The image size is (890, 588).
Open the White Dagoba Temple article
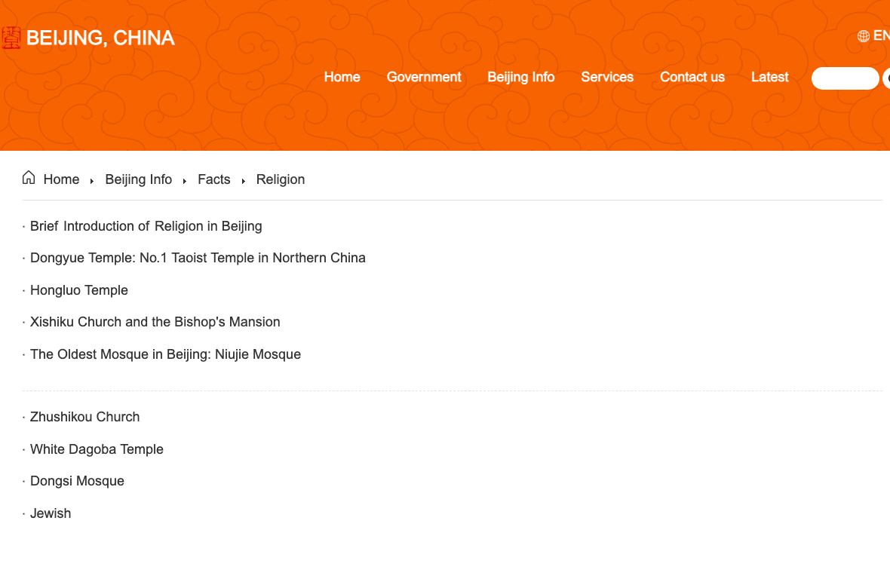pos(97,449)
